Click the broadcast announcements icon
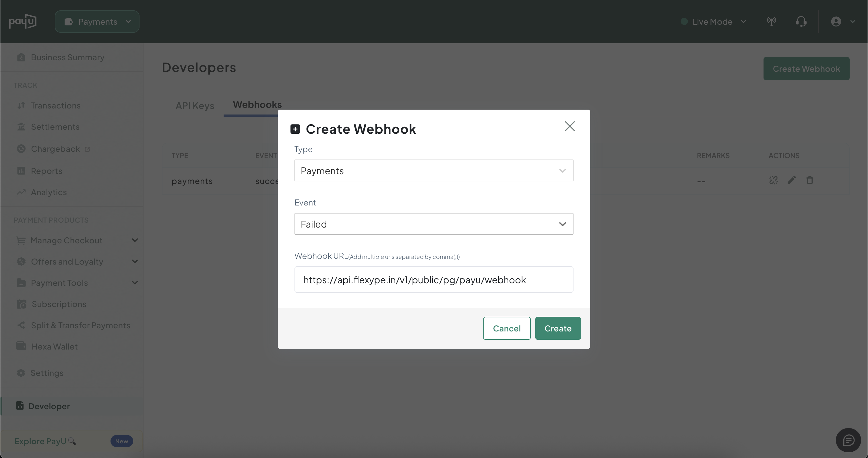The image size is (868, 458). click(x=771, y=22)
